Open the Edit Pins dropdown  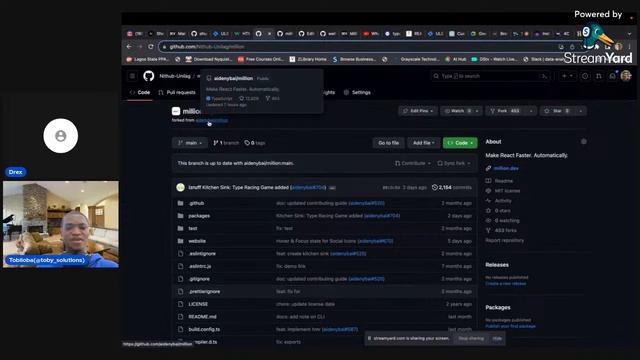coord(418,111)
